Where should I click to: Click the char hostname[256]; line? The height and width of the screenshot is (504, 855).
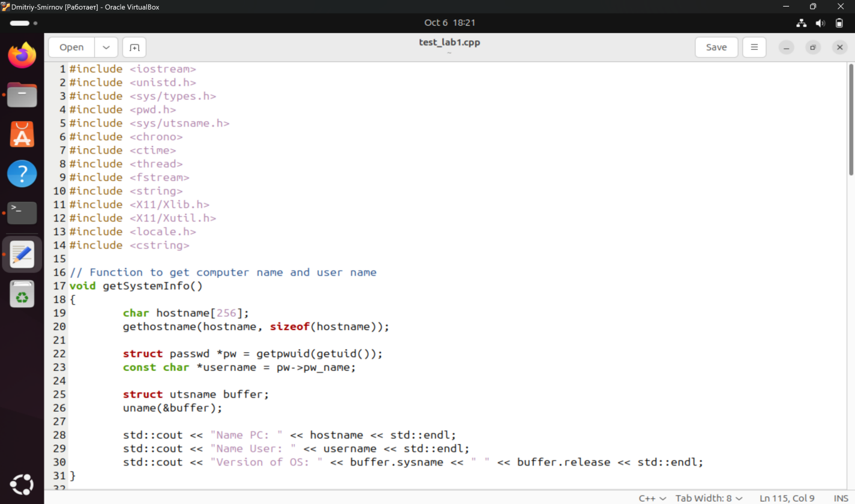point(186,313)
